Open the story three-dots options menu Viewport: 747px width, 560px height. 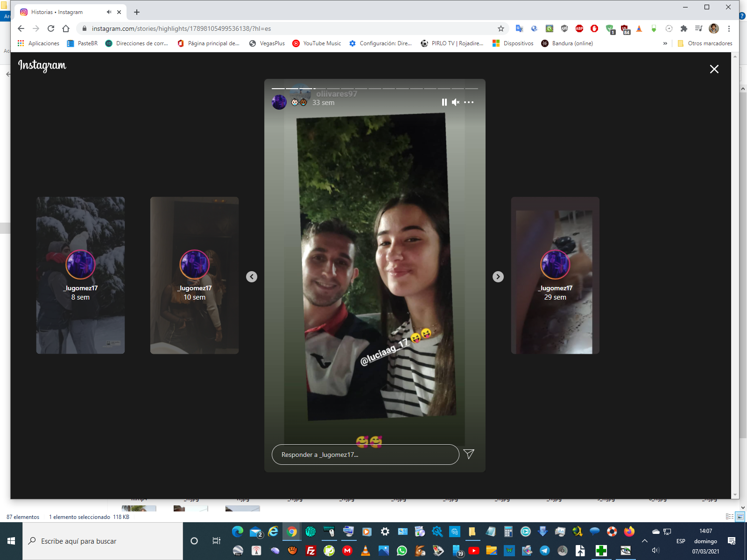pos(469,102)
